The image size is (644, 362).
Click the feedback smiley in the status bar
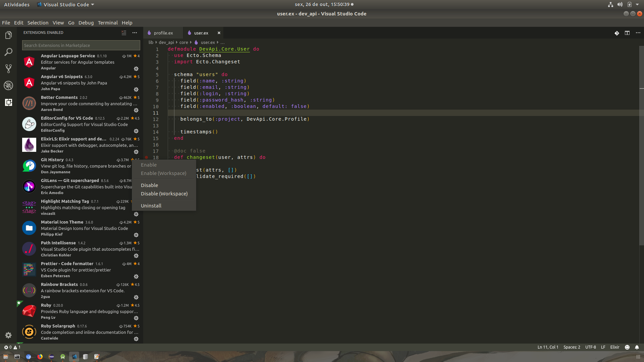click(x=627, y=347)
